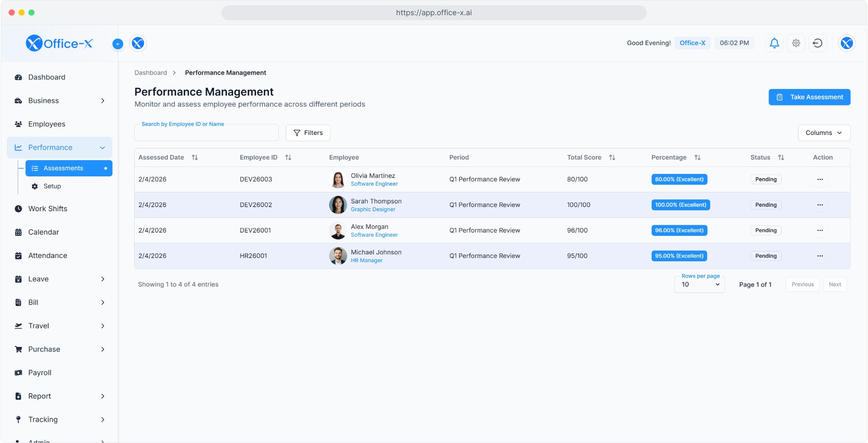Open the action menu for Sarah Thompson's row
Viewport: 868px width, 443px height.
point(820,205)
